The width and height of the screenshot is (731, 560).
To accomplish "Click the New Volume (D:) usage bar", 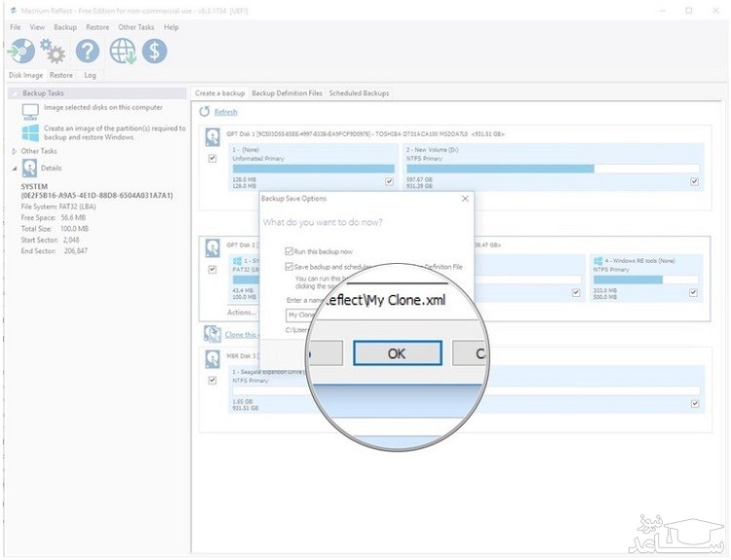I will click(x=553, y=168).
